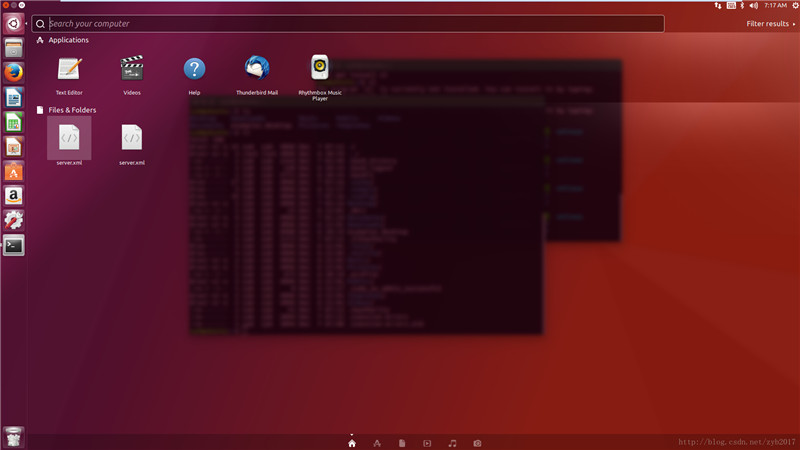Open Ubuntu Software Center in launcher

click(14, 171)
